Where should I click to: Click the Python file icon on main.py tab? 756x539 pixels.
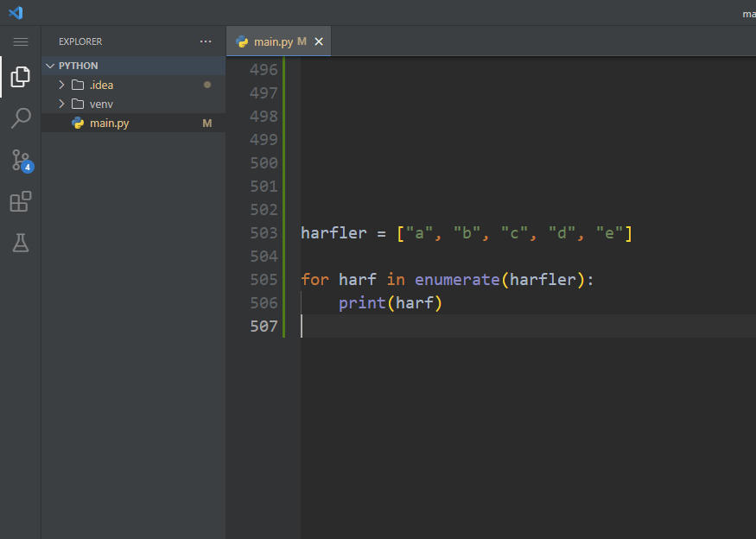(x=242, y=42)
